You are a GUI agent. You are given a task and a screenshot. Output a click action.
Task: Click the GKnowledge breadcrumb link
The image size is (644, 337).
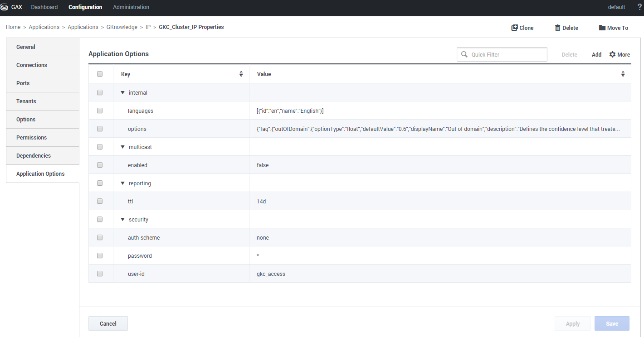(122, 27)
